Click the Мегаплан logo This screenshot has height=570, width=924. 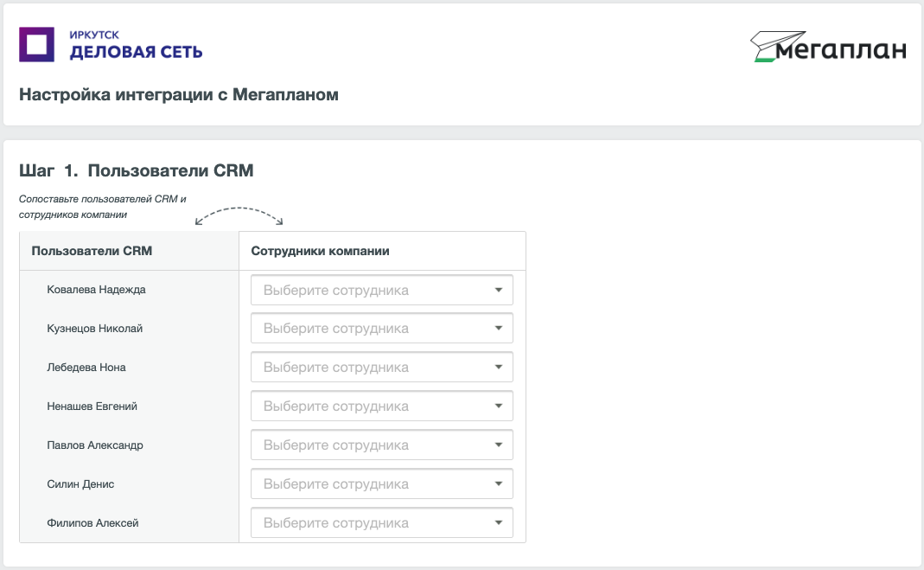[x=828, y=47]
